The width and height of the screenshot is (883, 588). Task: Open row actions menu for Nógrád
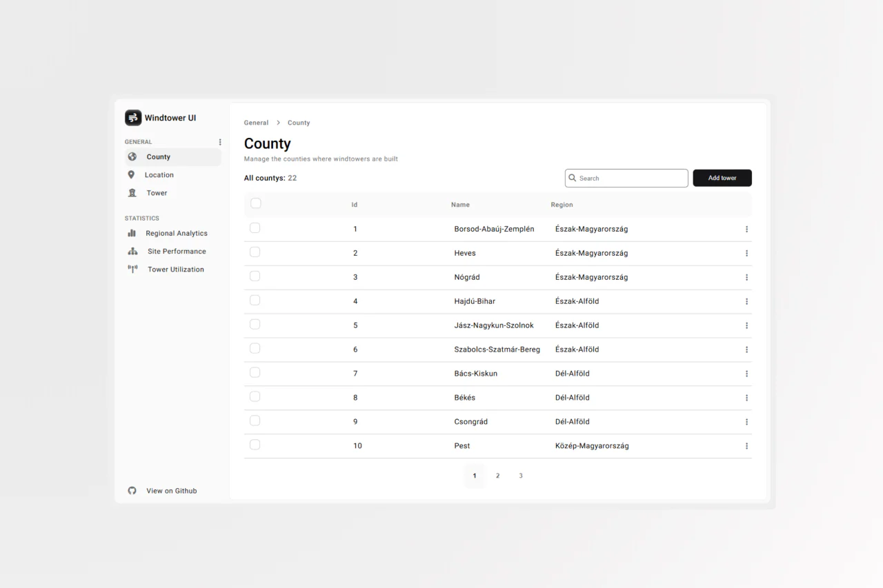(x=746, y=277)
